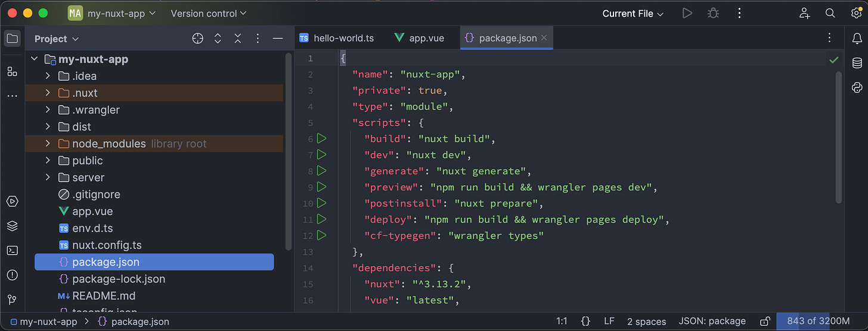Click memory indicator 843 of 3200M
This screenshot has width=868, height=331.
point(819,321)
